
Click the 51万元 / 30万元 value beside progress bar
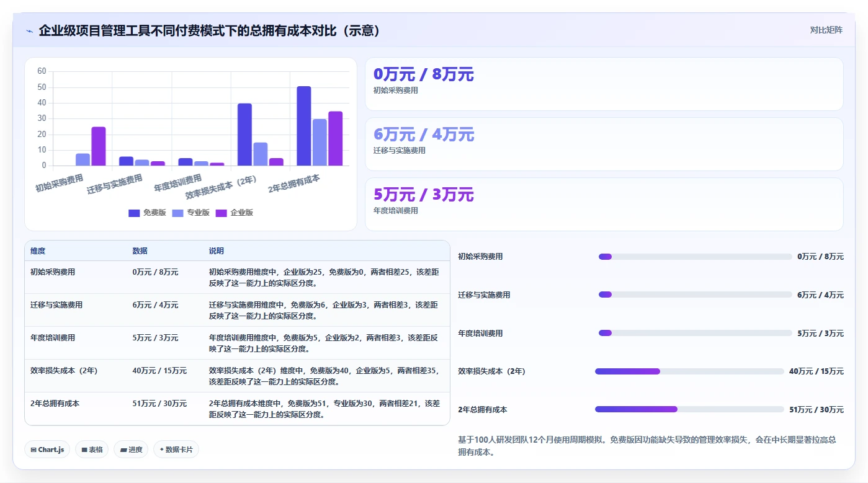tap(817, 410)
